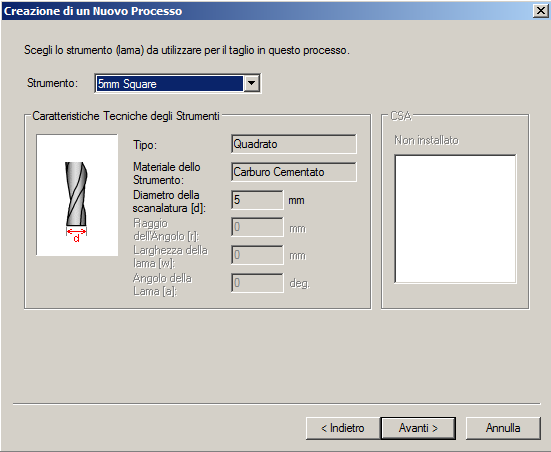Click the 'Diametro della scanalatura [d]:' label
The height and width of the screenshot is (452, 551).
click(x=169, y=201)
